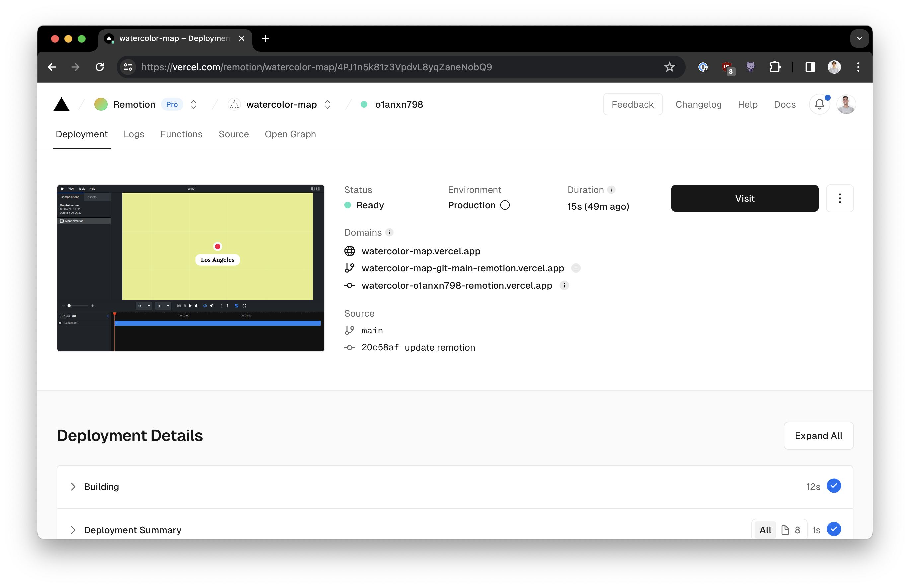Click the Expand All button
This screenshot has height=588, width=910.
pyautogui.click(x=818, y=436)
